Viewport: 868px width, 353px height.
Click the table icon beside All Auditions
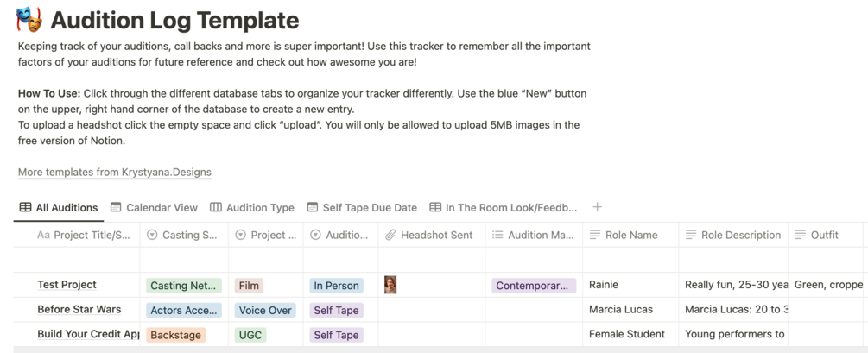[26, 208]
